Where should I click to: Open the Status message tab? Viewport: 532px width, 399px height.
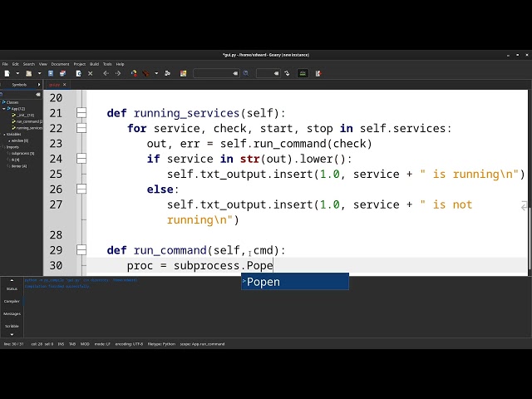12,288
